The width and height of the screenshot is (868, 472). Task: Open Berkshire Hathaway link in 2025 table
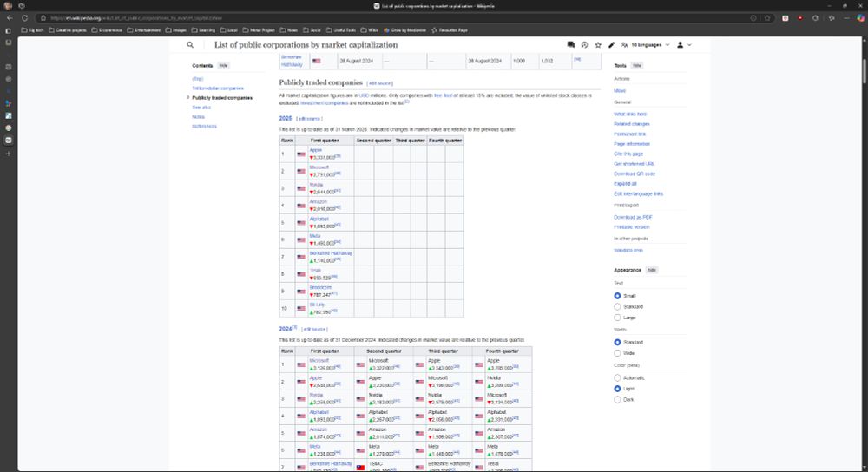[x=331, y=252]
